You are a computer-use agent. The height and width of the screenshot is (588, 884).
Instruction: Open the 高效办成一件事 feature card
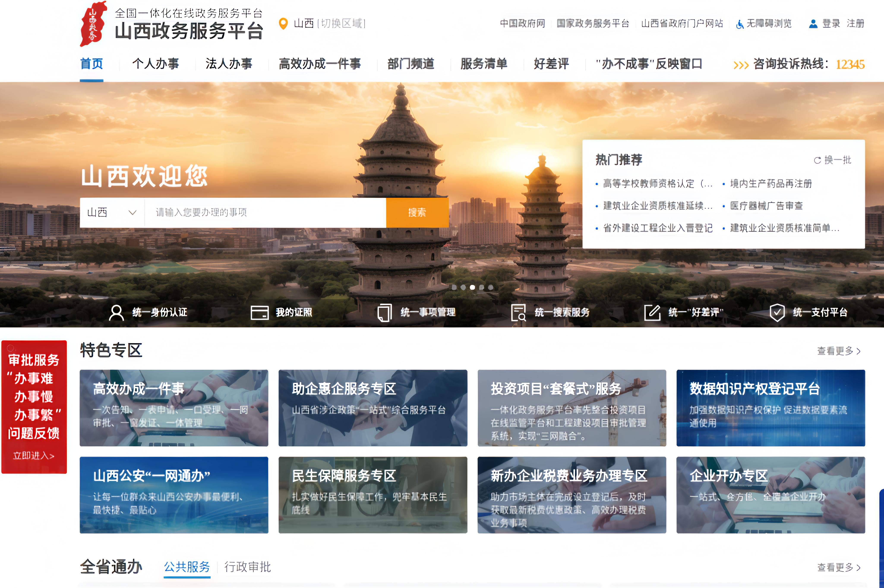[x=174, y=408]
